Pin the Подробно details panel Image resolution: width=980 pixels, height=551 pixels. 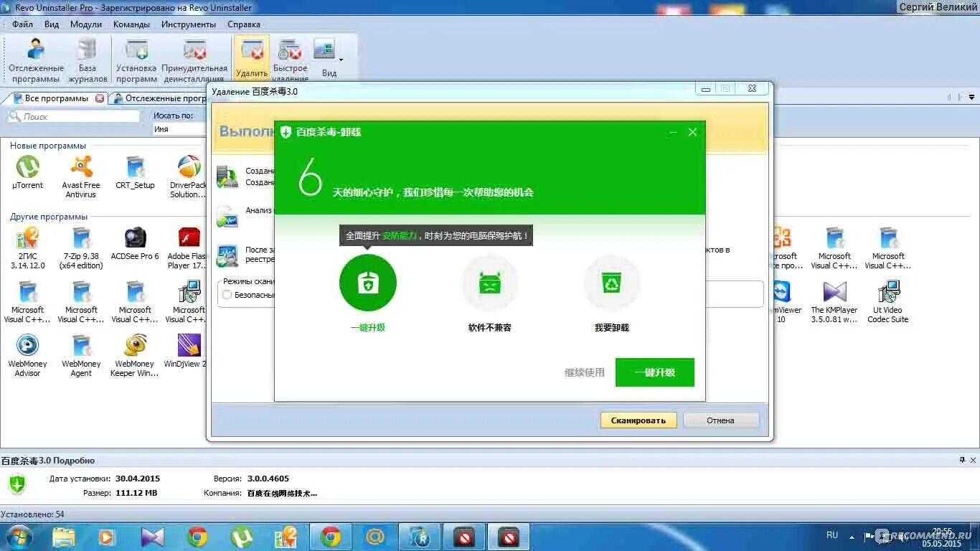[963, 460]
